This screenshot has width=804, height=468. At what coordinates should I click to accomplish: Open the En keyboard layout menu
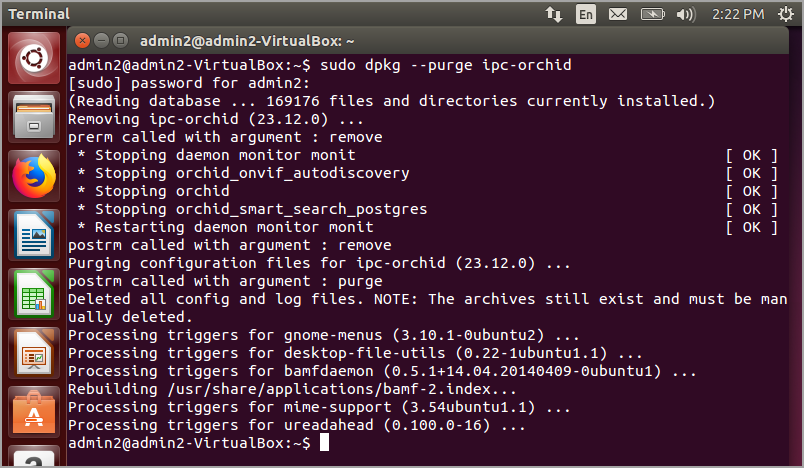coord(585,14)
